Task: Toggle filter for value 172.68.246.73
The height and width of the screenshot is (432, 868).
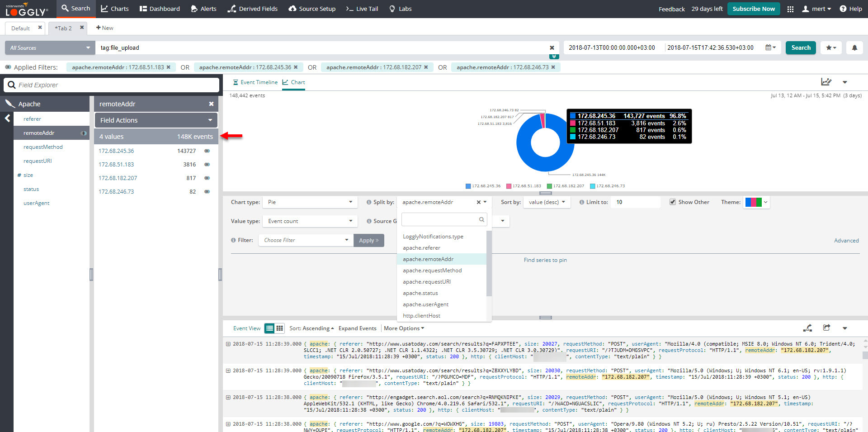Action: click(207, 191)
